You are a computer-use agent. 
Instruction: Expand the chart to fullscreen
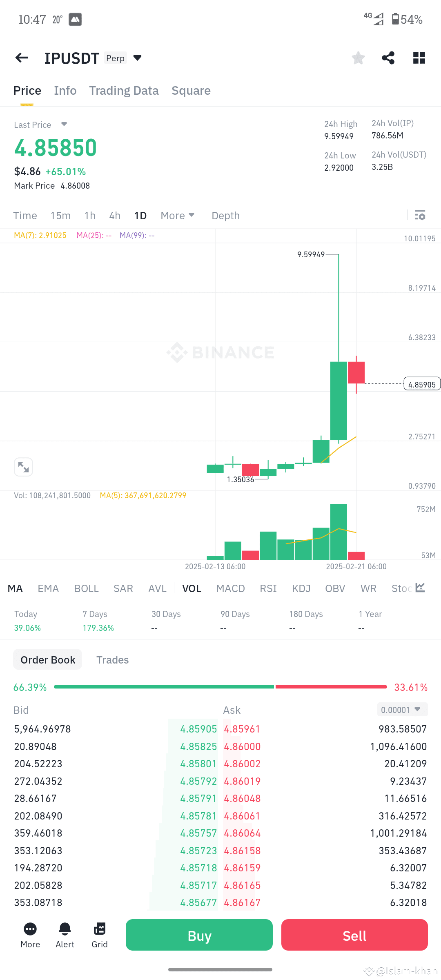[23, 467]
